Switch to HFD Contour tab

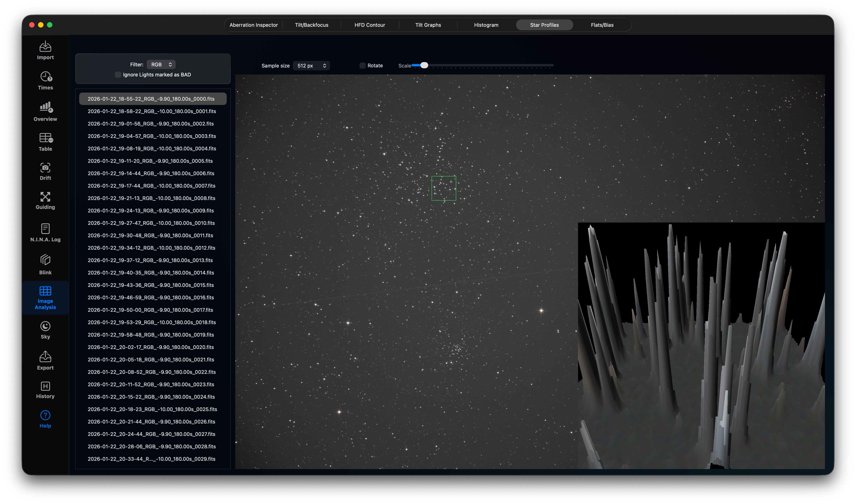[370, 25]
